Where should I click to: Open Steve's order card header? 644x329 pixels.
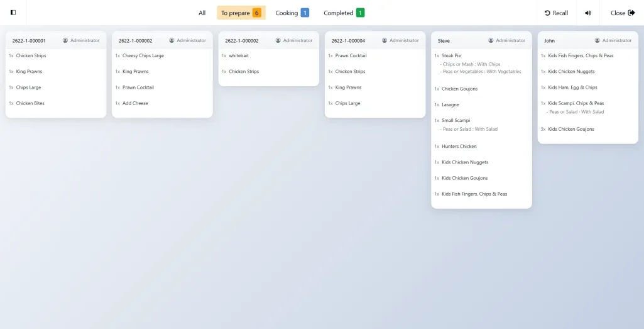(481, 40)
